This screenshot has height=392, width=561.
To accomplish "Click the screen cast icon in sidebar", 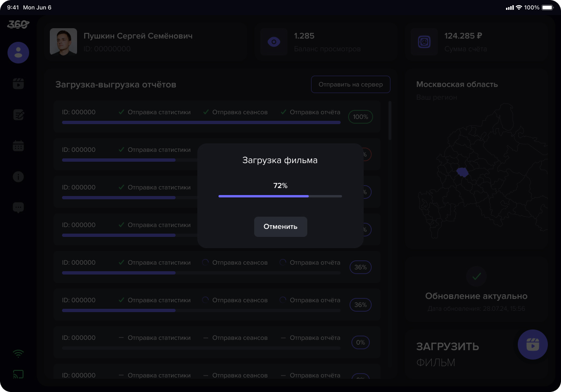I will pos(18,375).
